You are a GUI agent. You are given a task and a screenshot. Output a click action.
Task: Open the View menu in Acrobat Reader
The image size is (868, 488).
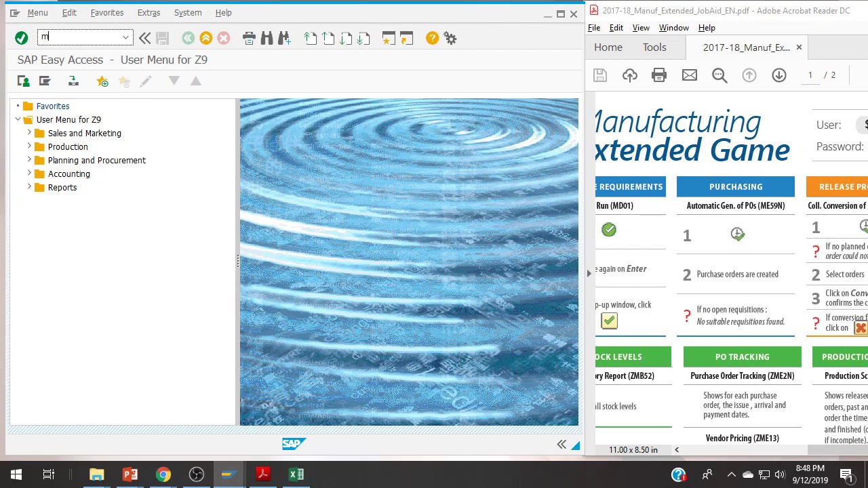[x=641, y=28]
